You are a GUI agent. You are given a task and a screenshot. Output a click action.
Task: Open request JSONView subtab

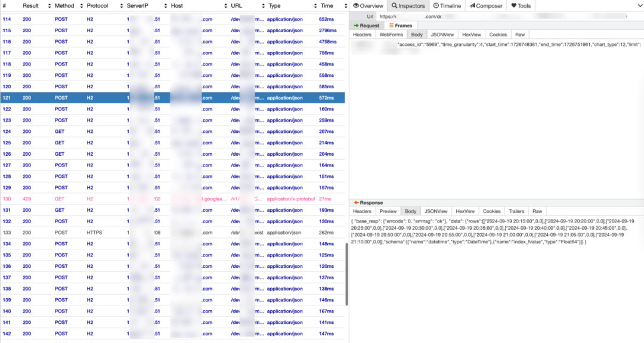[442, 35]
